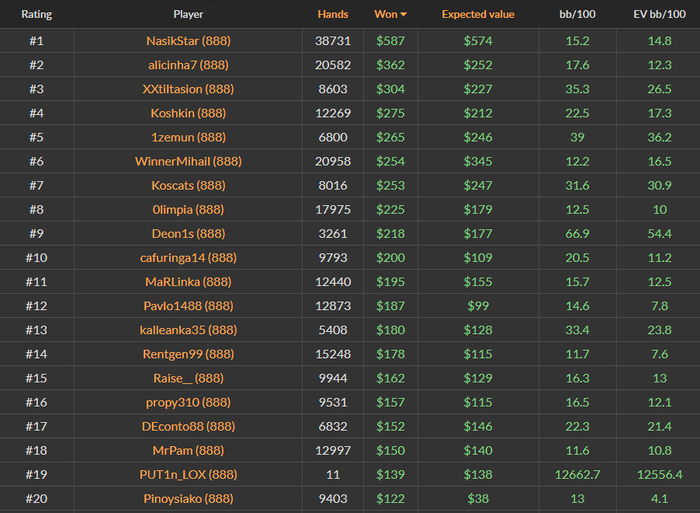Screen dimensions: 700x513
Task: Select EV bb/100 value 36.2
Action: 659,138
